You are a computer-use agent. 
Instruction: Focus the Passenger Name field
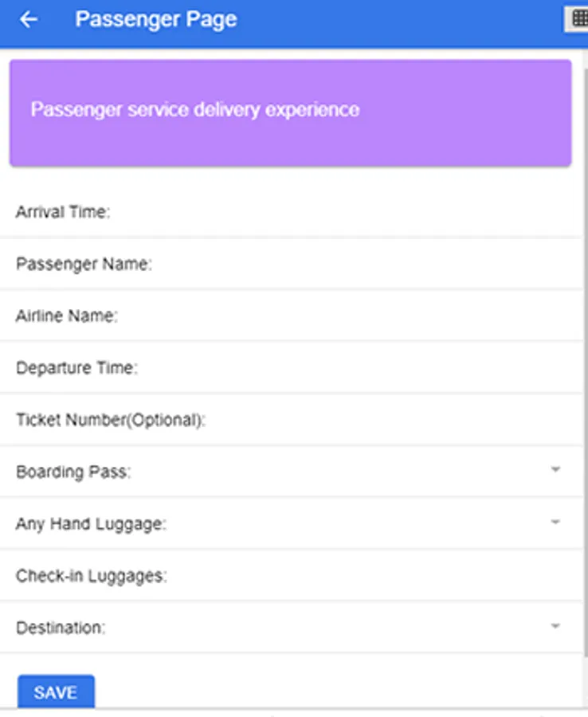coord(292,264)
